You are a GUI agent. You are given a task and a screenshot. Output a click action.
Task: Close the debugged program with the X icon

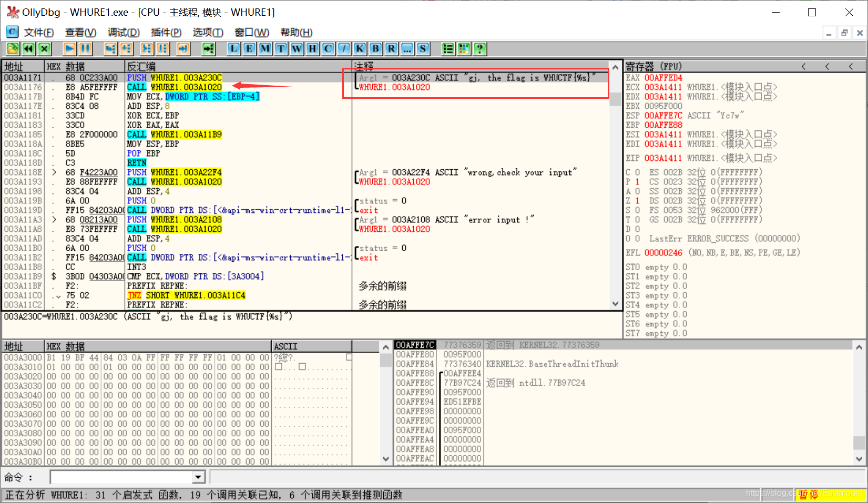coord(45,49)
